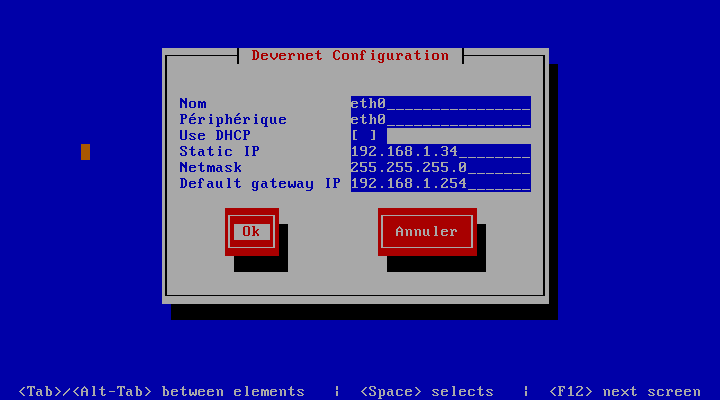Click the <F12> next screen hint
Image resolution: width=720 pixels, height=400 pixels.
point(625,391)
